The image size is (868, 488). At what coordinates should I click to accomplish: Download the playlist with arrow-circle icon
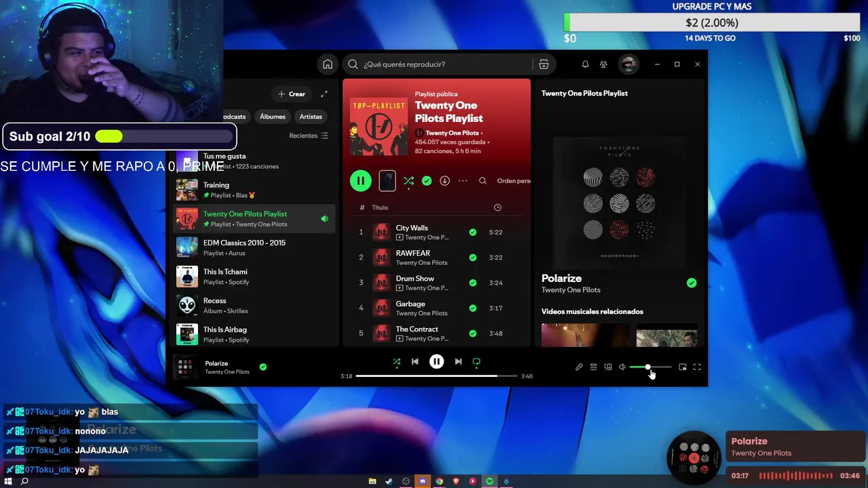pos(445,181)
